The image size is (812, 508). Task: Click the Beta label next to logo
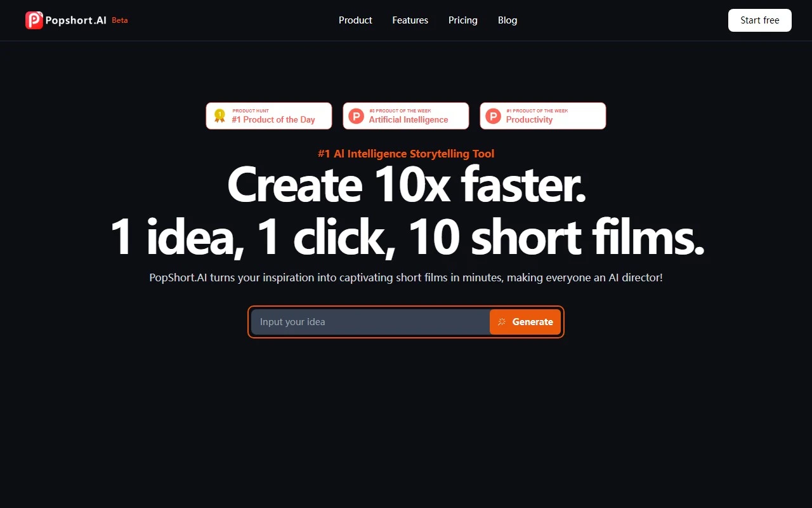[120, 20]
